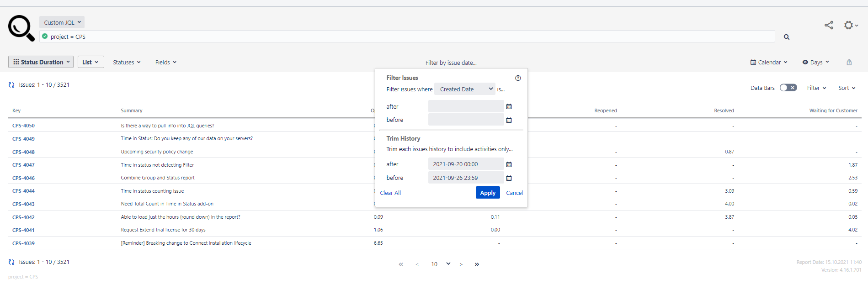Screen dimensions: 868x289
Task: Click the help icon in Filter Issues
Action: click(518, 78)
